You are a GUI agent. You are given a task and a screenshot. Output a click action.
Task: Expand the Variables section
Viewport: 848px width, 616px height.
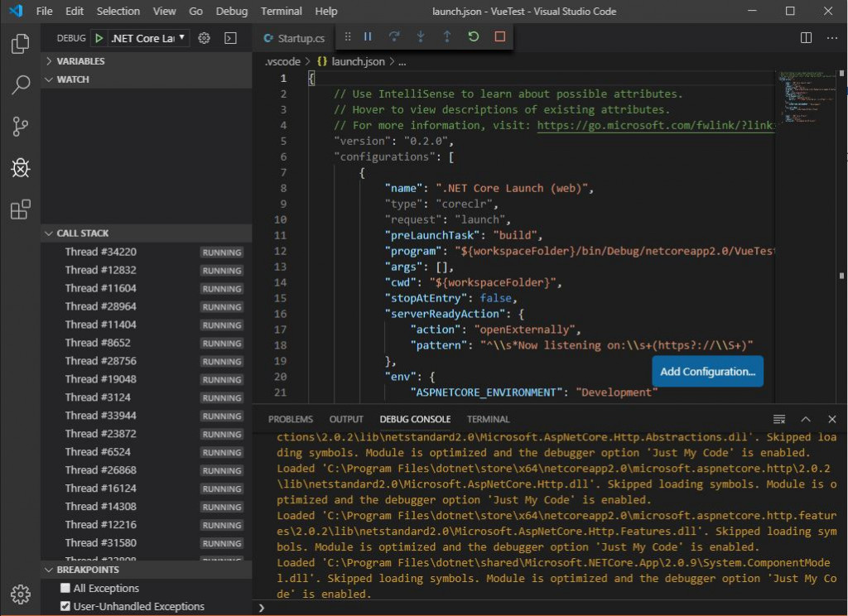coord(79,61)
